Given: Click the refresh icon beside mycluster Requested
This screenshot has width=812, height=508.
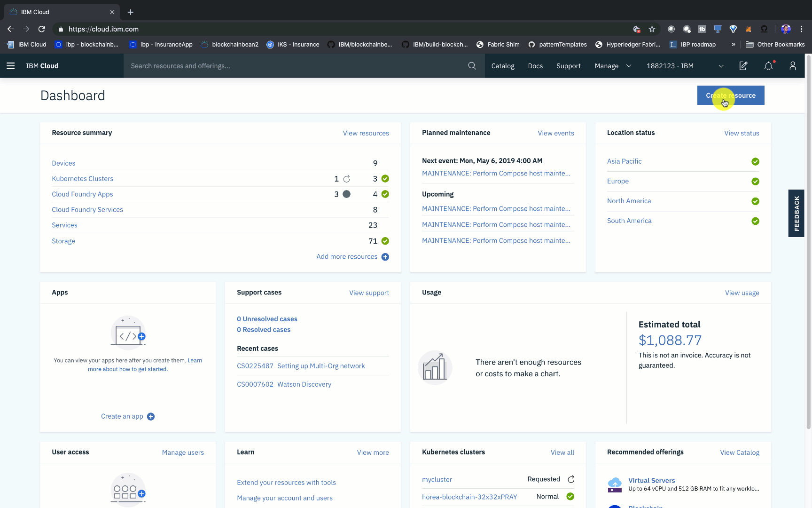Looking at the screenshot, I should [571, 479].
